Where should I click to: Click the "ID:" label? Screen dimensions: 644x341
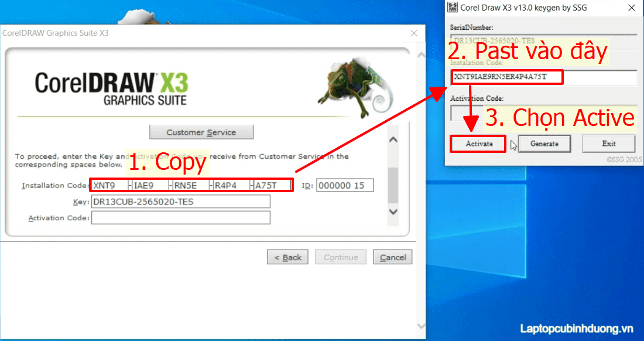[307, 186]
